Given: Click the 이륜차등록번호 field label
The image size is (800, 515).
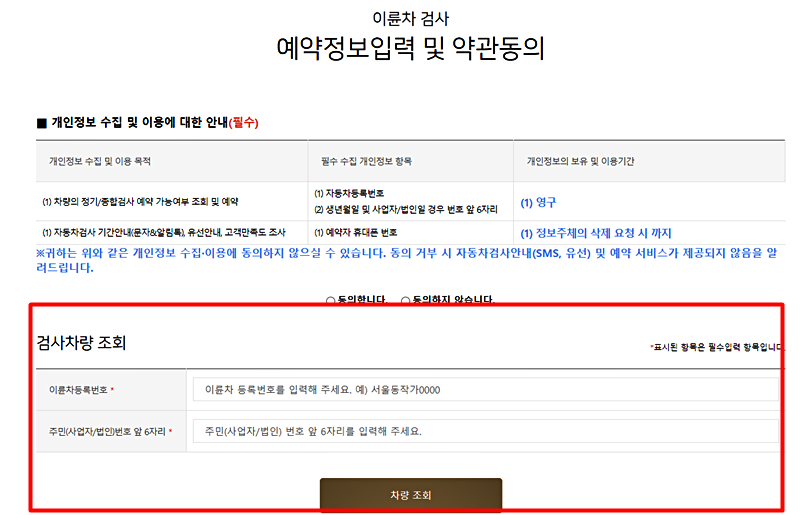Looking at the screenshot, I should coord(82,390).
